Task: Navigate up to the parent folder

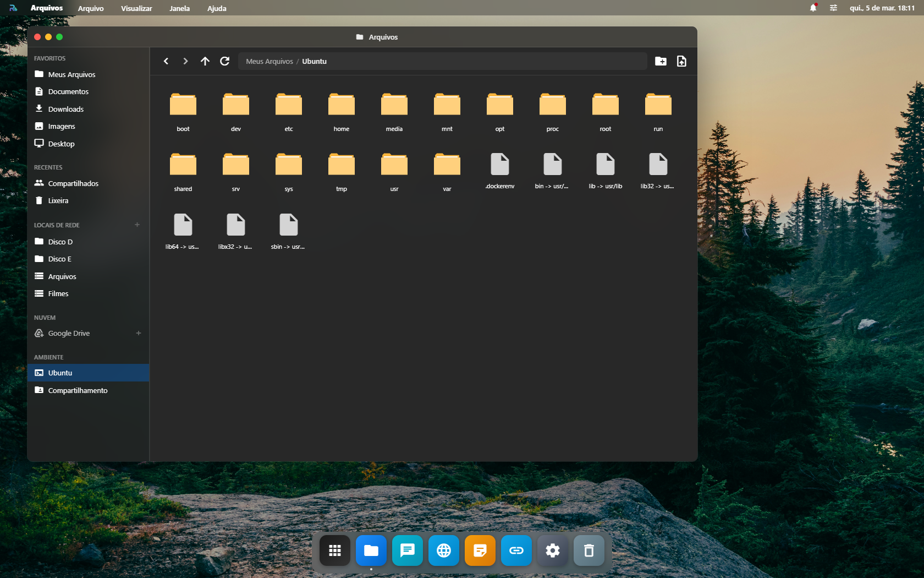Action: coord(205,61)
